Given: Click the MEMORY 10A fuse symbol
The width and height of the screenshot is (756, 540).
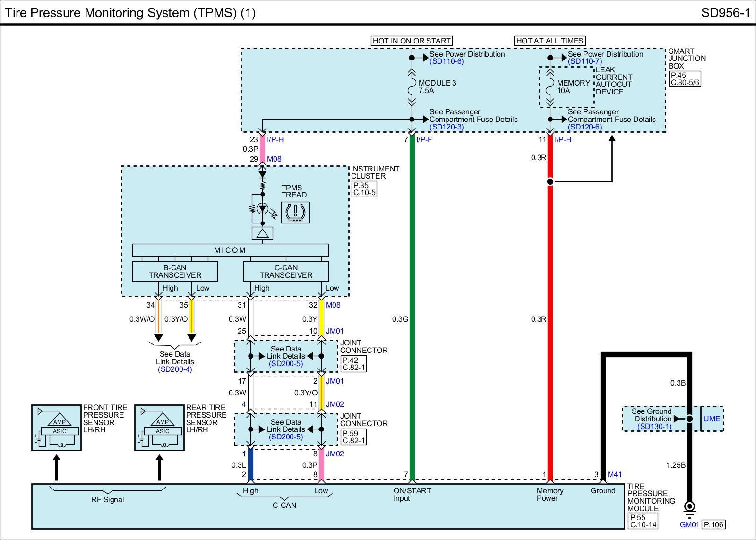Looking at the screenshot, I should 550,87.
